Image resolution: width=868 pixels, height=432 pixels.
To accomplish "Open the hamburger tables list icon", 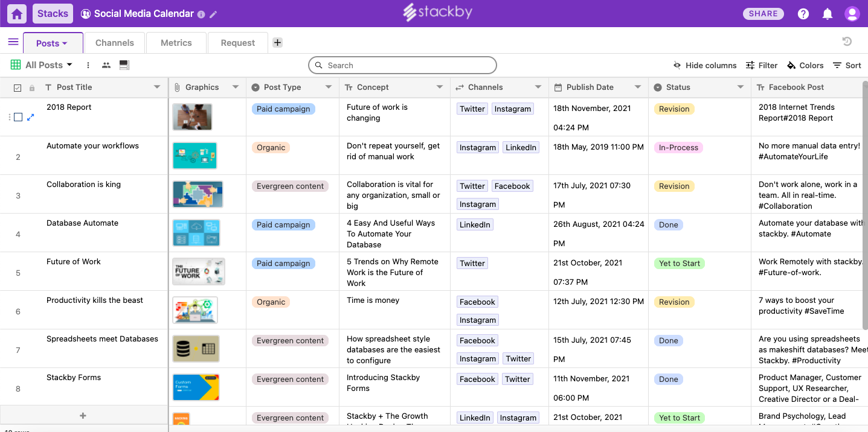I will point(13,42).
